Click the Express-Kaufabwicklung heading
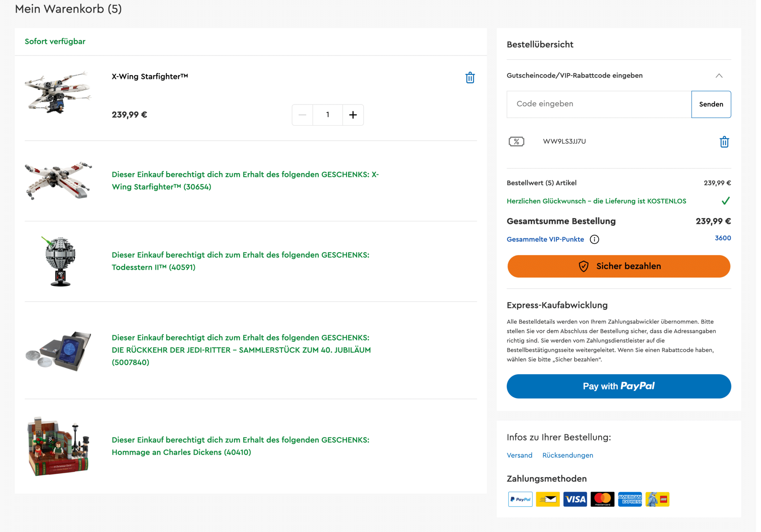 click(x=557, y=305)
